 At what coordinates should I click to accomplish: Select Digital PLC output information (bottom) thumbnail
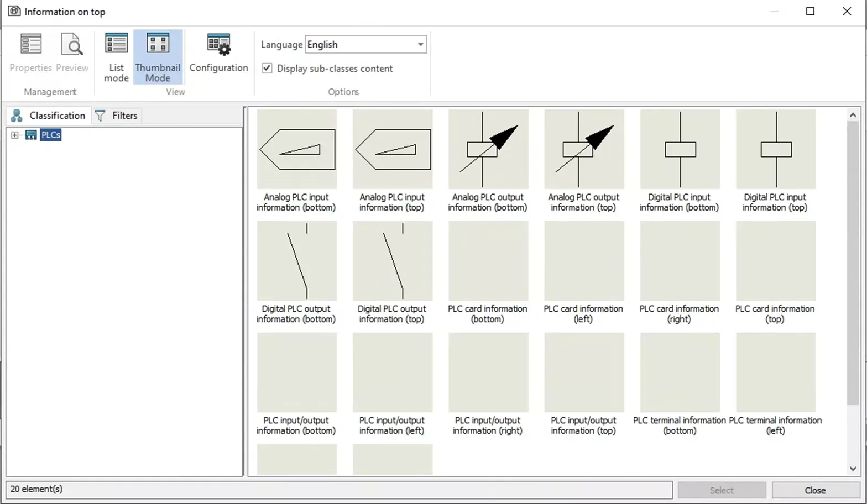click(x=297, y=261)
